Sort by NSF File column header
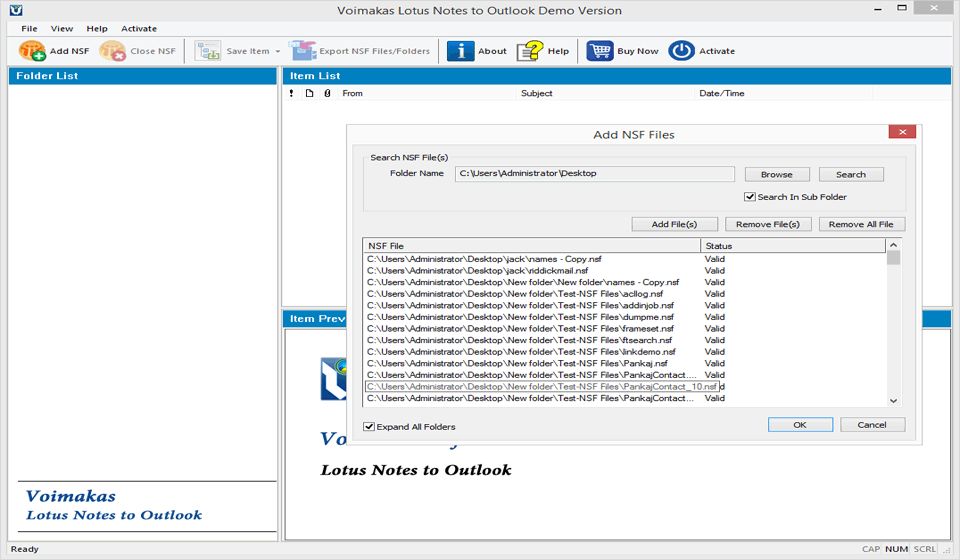The height and width of the screenshot is (560, 960). (531, 245)
